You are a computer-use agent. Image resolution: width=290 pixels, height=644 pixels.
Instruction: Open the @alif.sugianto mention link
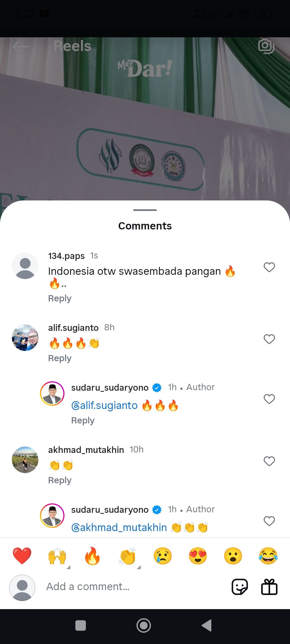click(104, 405)
